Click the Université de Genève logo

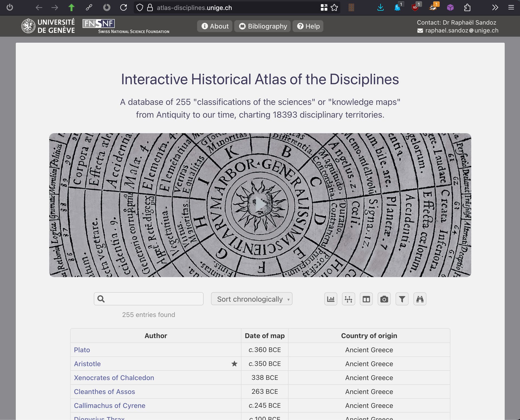(48, 26)
